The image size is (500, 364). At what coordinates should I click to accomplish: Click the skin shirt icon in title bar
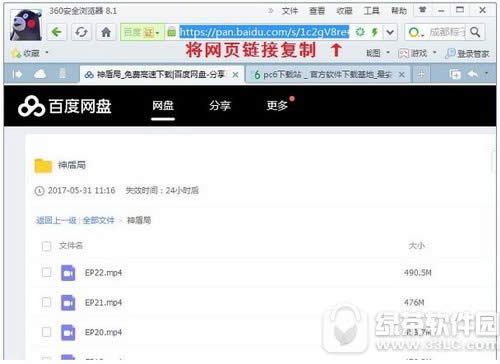point(423,10)
